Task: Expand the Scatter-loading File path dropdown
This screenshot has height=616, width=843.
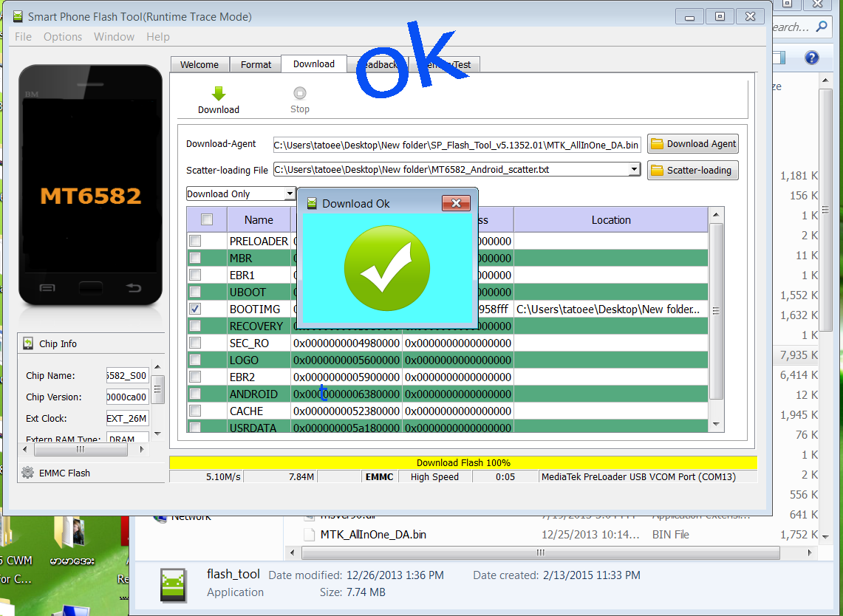Action: 635,169
